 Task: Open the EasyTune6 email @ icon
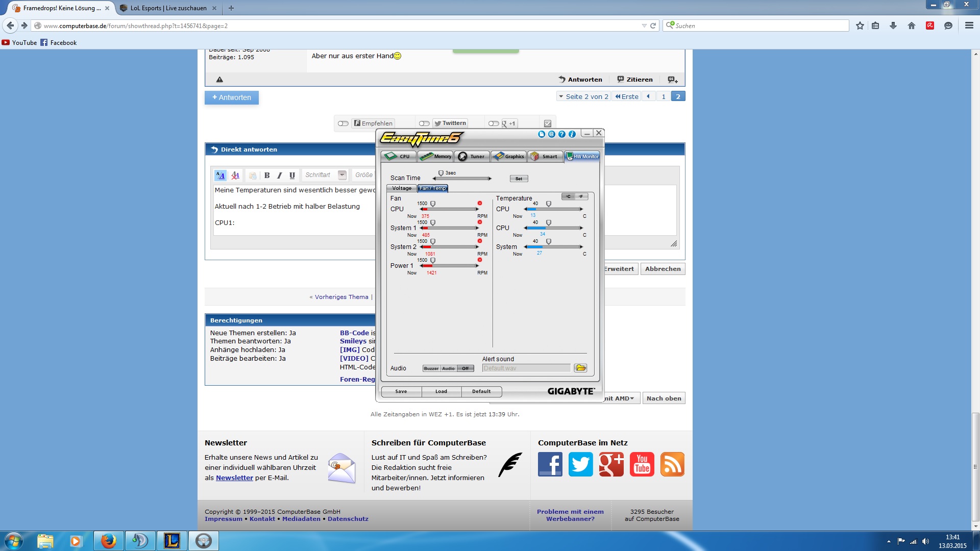[551, 134]
